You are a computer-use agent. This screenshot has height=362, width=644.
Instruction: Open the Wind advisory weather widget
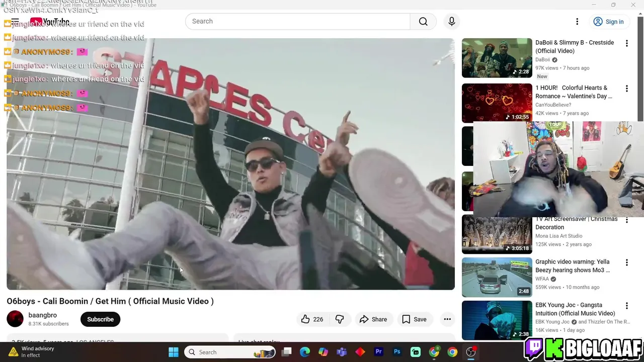[x=31, y=352]
